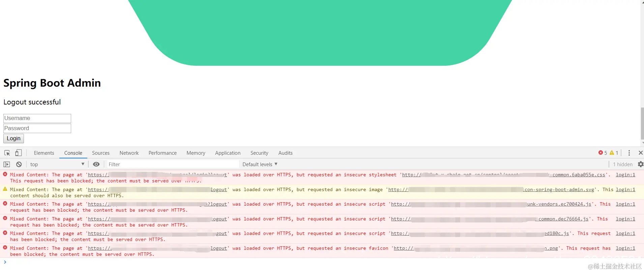Open login:1 source link of image warning

coord(625,189)
